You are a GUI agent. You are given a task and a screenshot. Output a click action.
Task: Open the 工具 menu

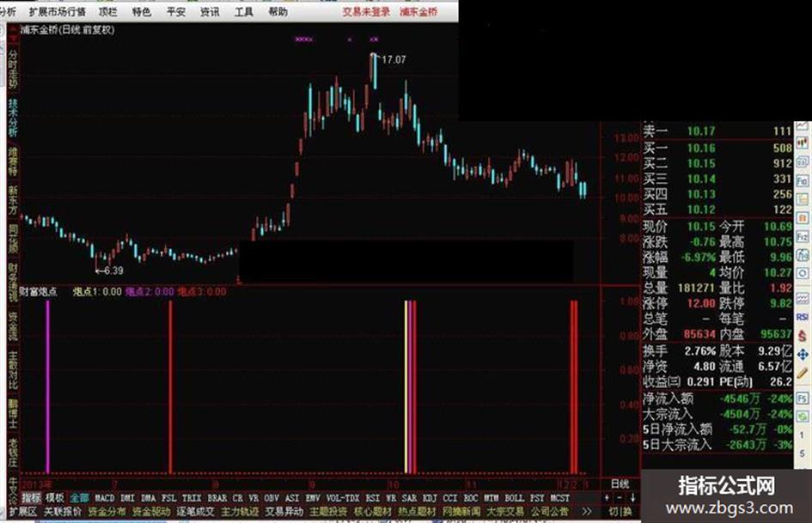point(244,11)
